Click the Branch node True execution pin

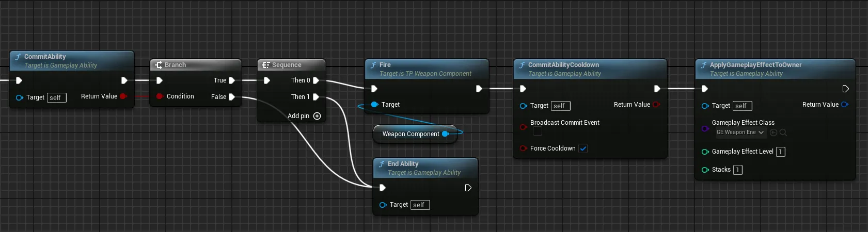[232, 80]
